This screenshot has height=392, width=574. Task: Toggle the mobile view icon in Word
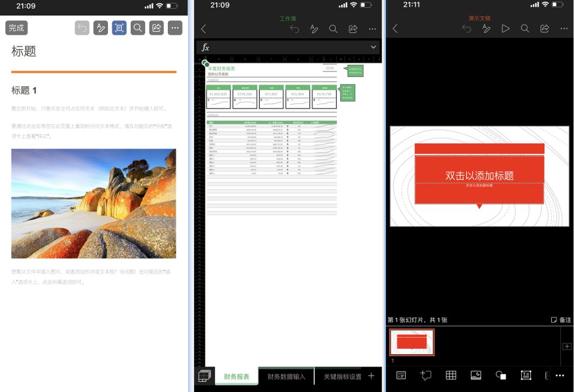tap(120, 28)
